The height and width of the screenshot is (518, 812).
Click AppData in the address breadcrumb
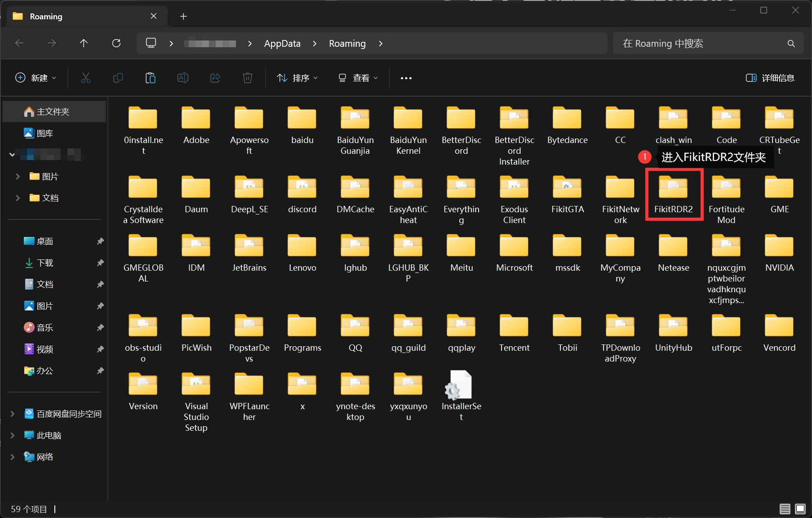[282, 44]
